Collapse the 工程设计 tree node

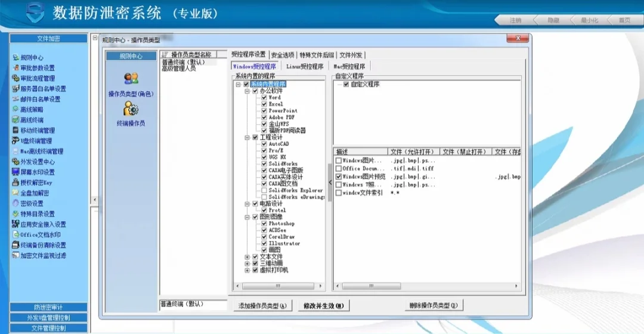click(x=247, y=137)
